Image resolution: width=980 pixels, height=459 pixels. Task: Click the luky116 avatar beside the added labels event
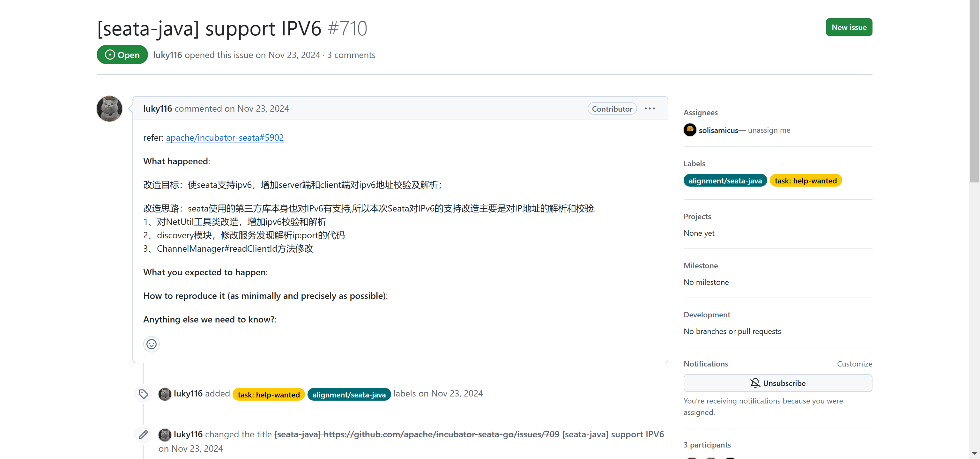(x=164, y=394)
